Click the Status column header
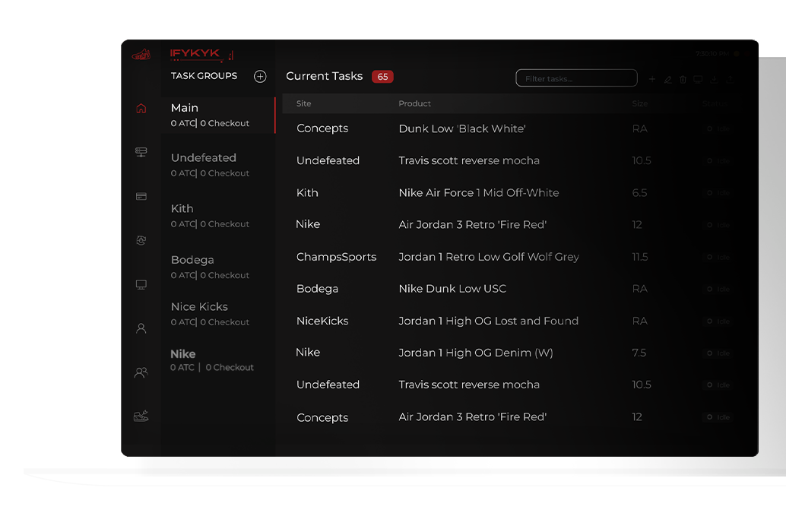Screen dimensions: 786x532 click(x=715, y=103)
